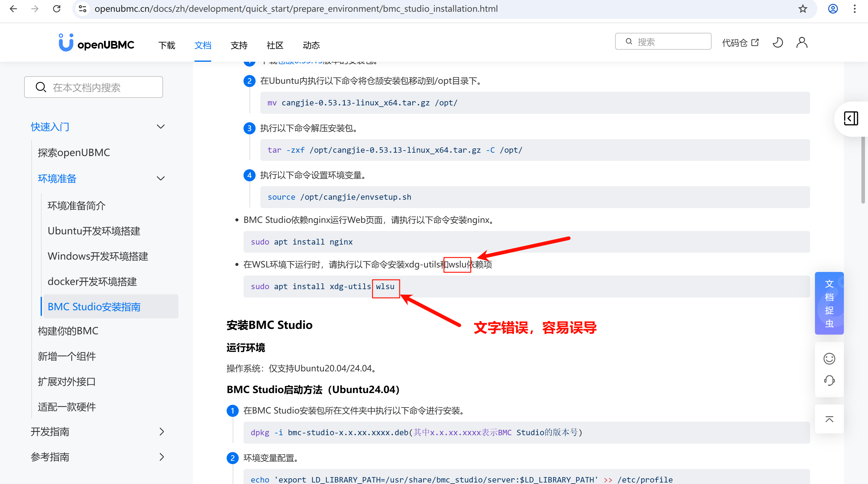The width and height of the screenshot is (868, 484).
Task: Collapse the 快速入门 section
Action: (x=161, y=126)
